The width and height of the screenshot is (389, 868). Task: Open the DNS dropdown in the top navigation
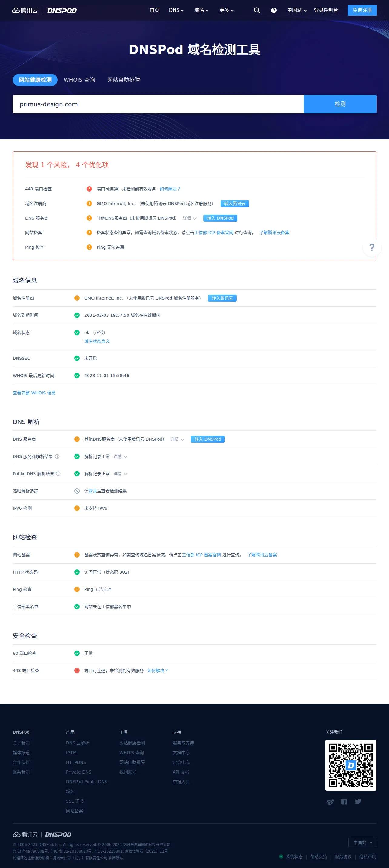coord(176,10)
